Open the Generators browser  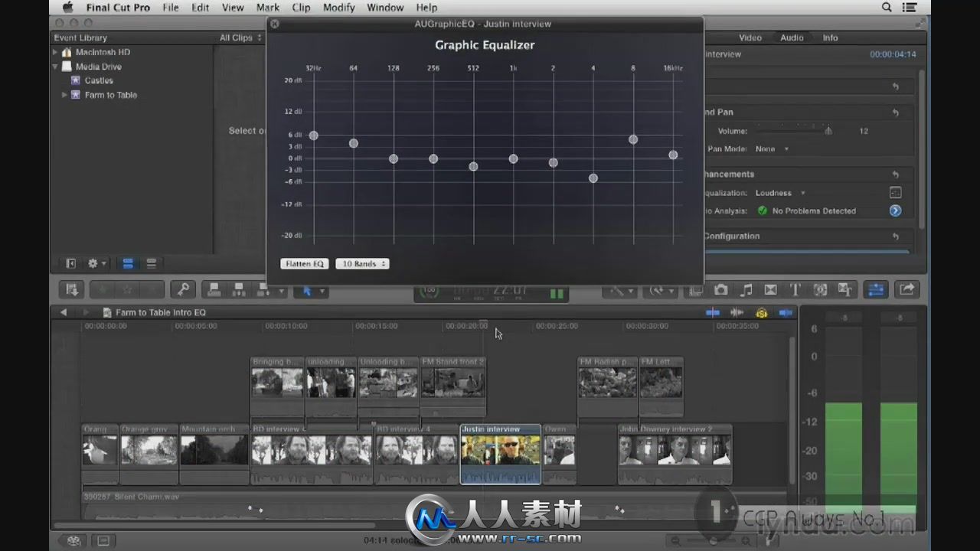(x=820, y=289)
